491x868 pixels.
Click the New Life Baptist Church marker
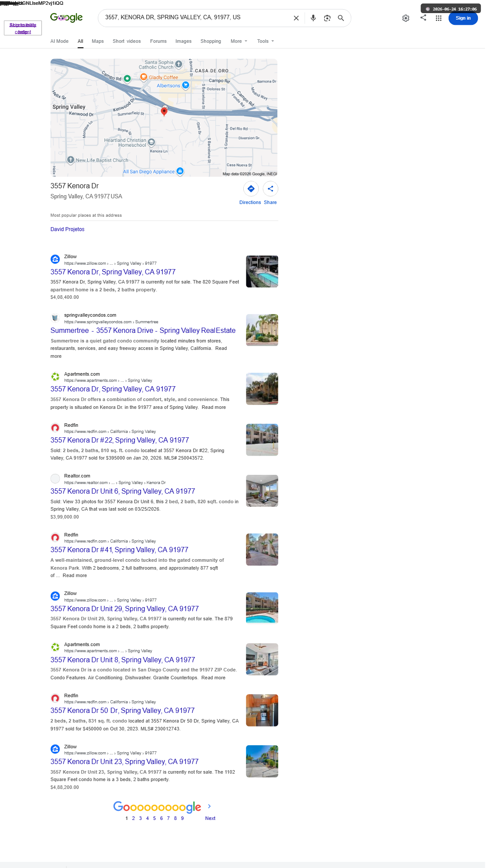click(x=70, y=160)
